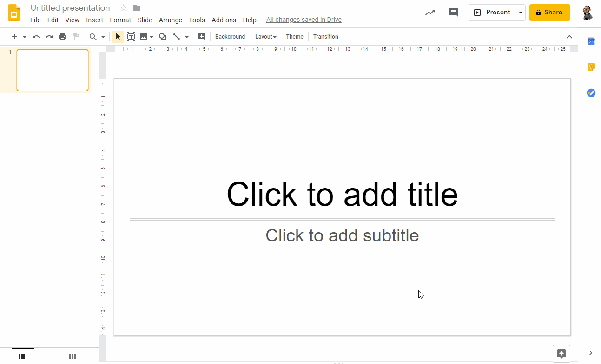
Task: Select the Text box tool
Action: (x=131, y=37)
